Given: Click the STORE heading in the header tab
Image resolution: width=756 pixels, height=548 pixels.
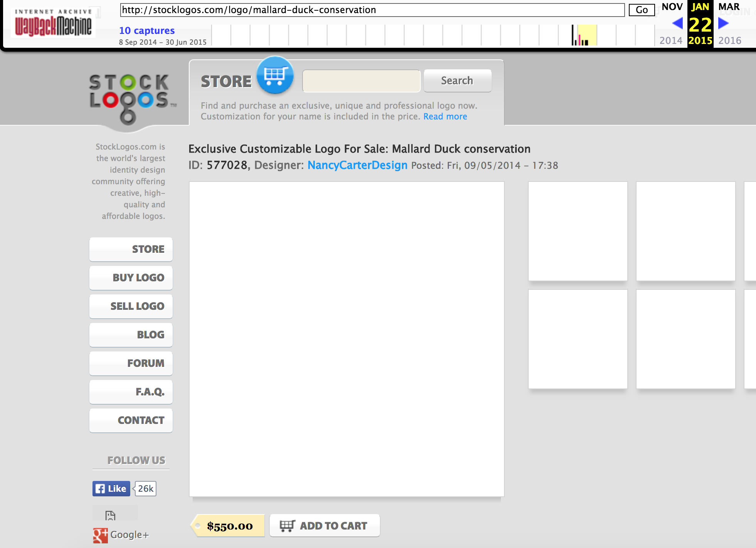Looking at the screenshot, I should [x=226, y=82].
